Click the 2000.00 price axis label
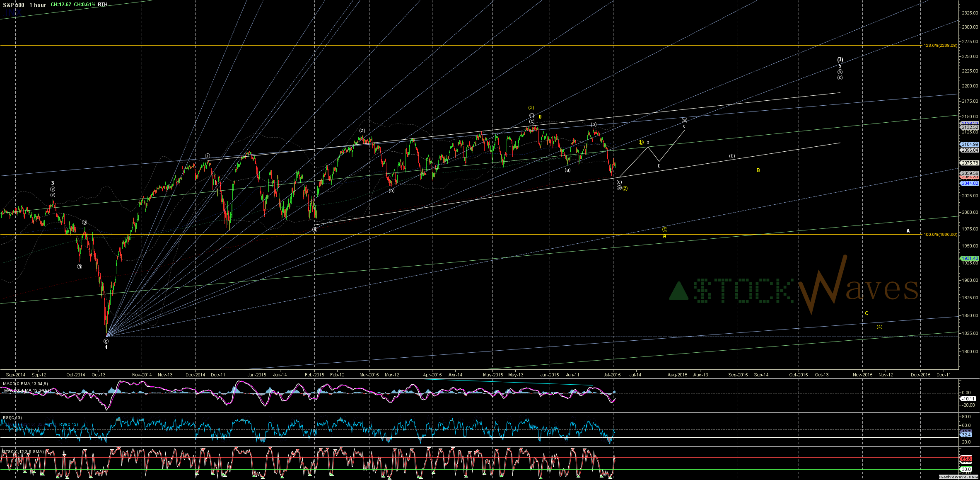Image resolution: width=980 pixels, height=480 pixels. [970, 212]
